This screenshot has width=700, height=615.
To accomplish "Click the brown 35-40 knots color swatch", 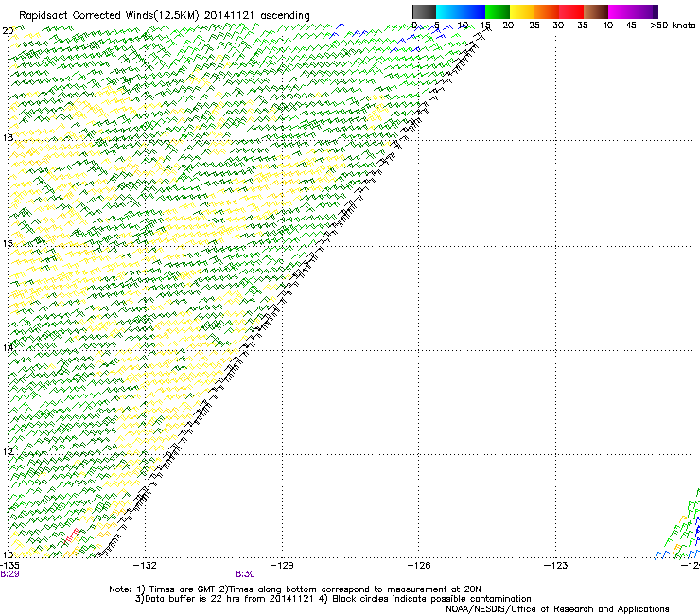I will pyautogui.click(x=596, y=11).
